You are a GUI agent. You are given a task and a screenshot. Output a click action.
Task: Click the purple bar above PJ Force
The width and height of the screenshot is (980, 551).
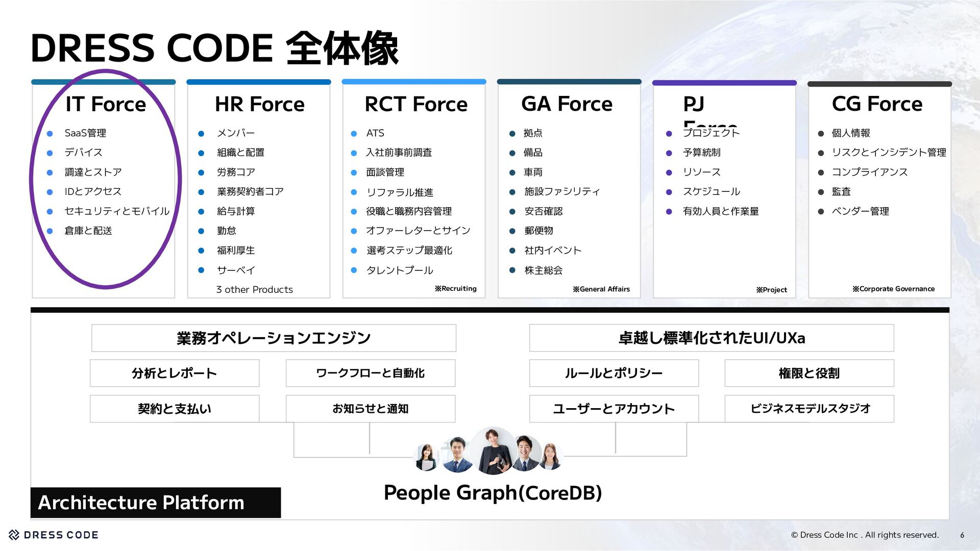coord(724,83)
